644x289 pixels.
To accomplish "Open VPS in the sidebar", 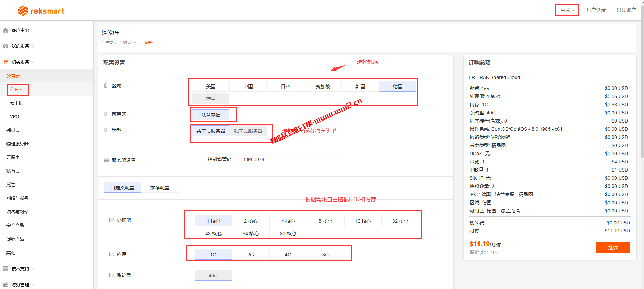I will [x=14, y=116].
